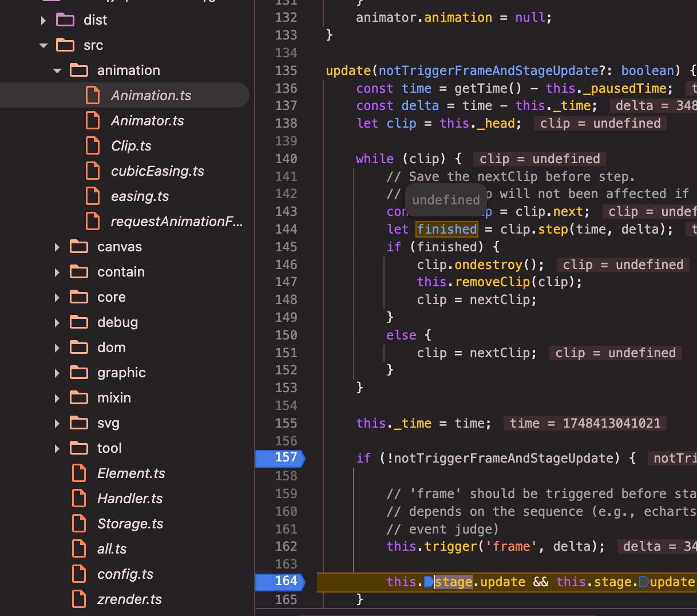Click the Animator.ts file icon
Viewport: 697px width, 616px height.
pos(93,120)
